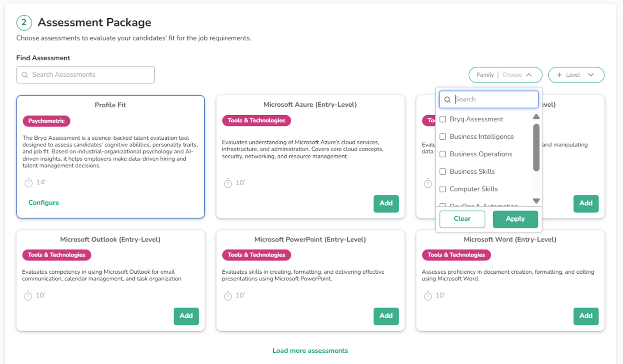623x364 pixels.
Task: Click the timer icon on Microsoft Azure card
Action: pos(228,183)
